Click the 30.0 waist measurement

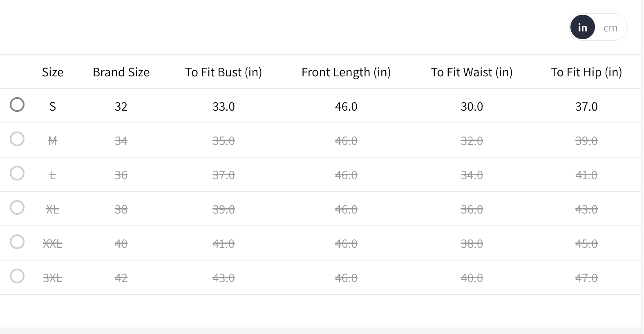click(472, 107)
